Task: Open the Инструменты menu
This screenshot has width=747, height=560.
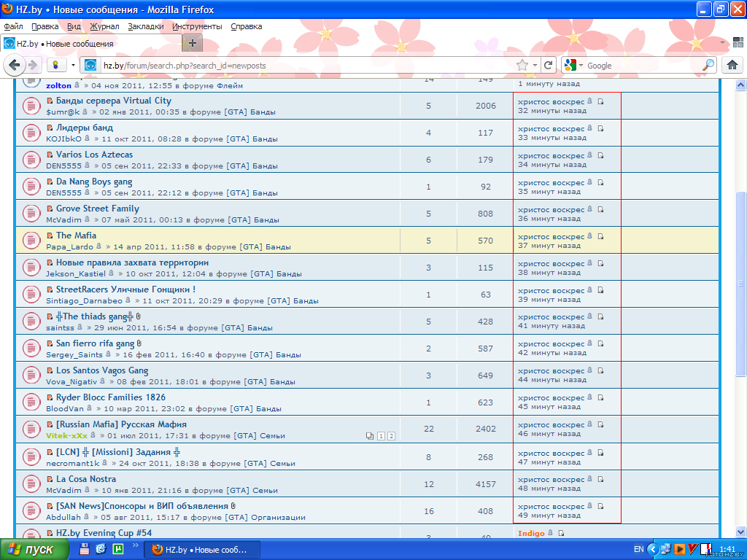Action: coord(197,26)
